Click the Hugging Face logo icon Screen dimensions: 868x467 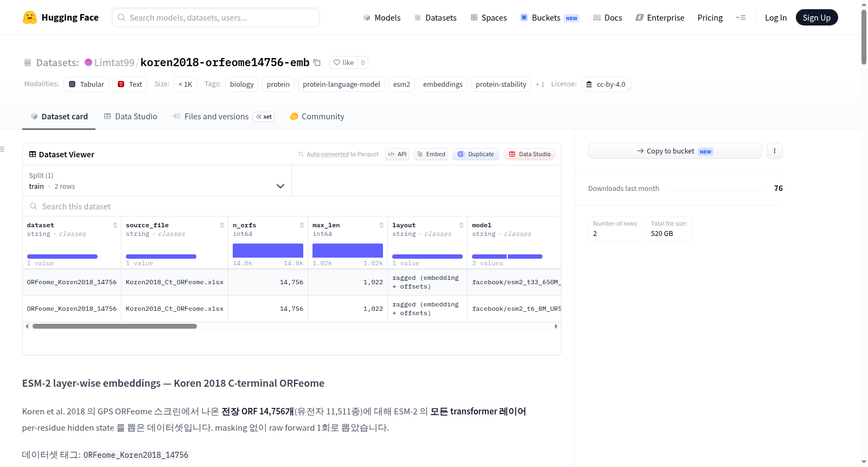tap(30, 17)
